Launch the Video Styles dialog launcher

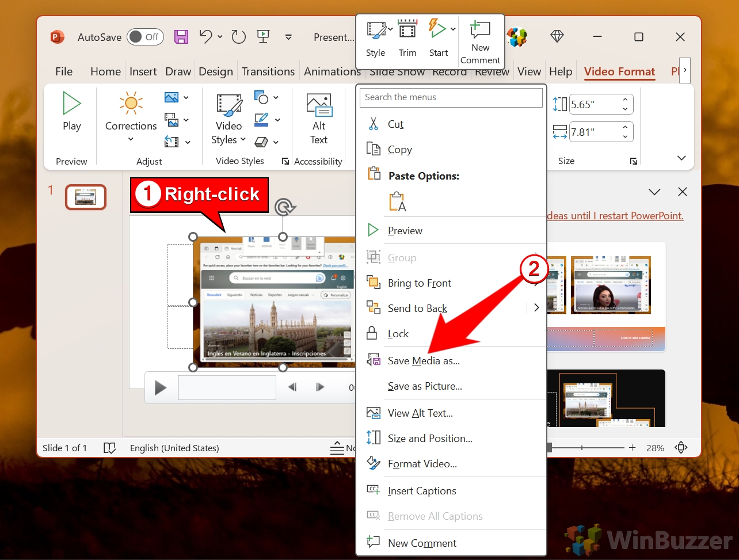coord(285,162)
